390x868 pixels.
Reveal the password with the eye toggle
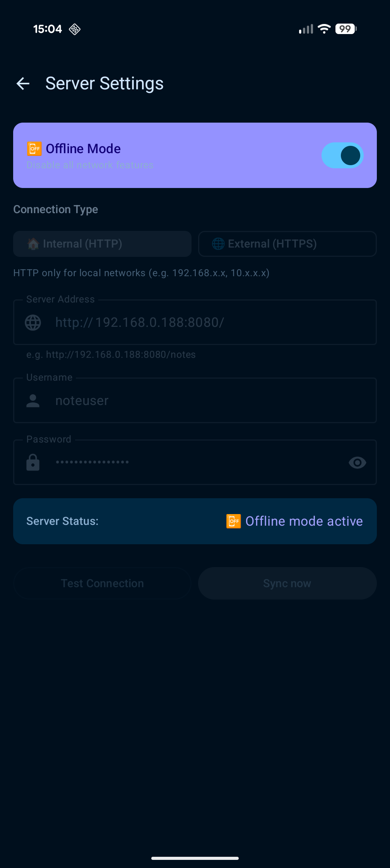point(357,462)
